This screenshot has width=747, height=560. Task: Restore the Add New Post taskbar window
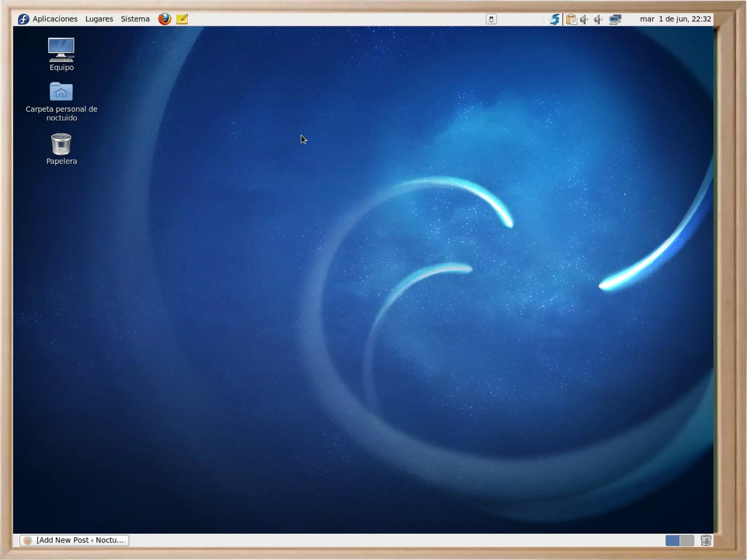click(75, 540)
